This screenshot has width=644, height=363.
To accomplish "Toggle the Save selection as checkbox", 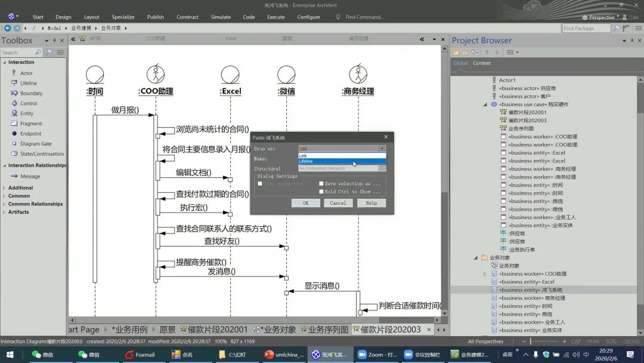I will 321,184.
